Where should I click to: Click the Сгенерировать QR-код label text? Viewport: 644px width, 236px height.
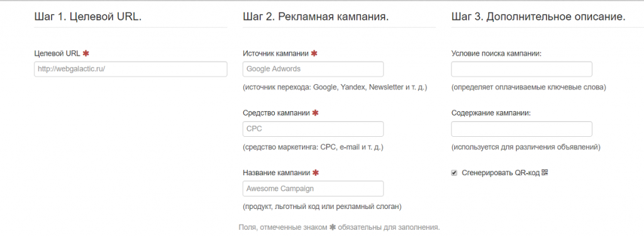click(x=501, y=173)
